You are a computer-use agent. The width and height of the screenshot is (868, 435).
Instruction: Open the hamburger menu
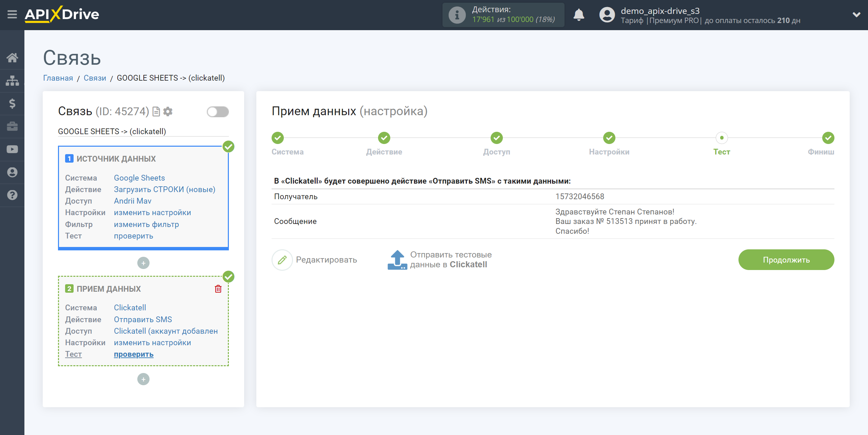click(x=12, y=15)
